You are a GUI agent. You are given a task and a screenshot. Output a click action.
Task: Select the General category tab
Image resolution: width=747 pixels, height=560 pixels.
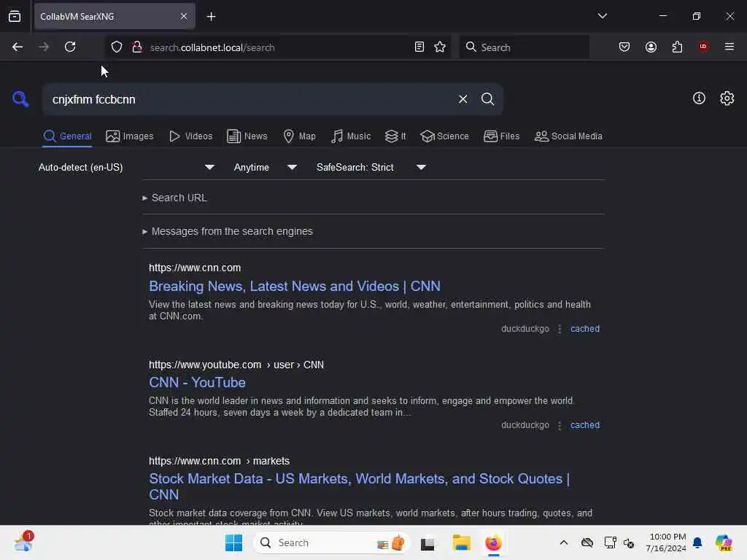(67, 136)
